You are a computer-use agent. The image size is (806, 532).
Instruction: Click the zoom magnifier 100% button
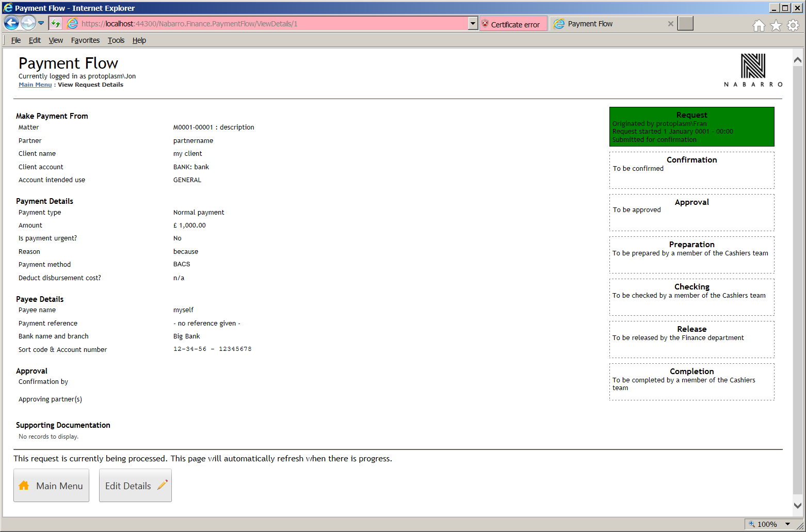pos(763,524)
